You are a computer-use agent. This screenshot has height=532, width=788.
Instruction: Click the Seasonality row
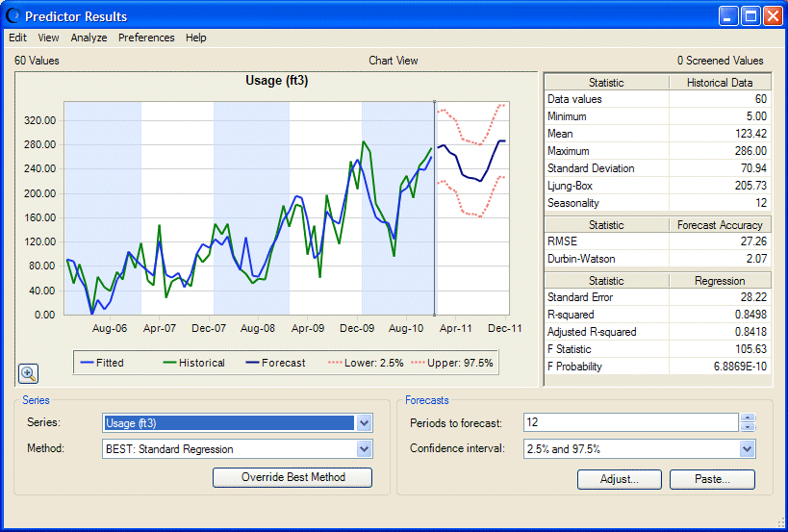(x=657, y=203)
